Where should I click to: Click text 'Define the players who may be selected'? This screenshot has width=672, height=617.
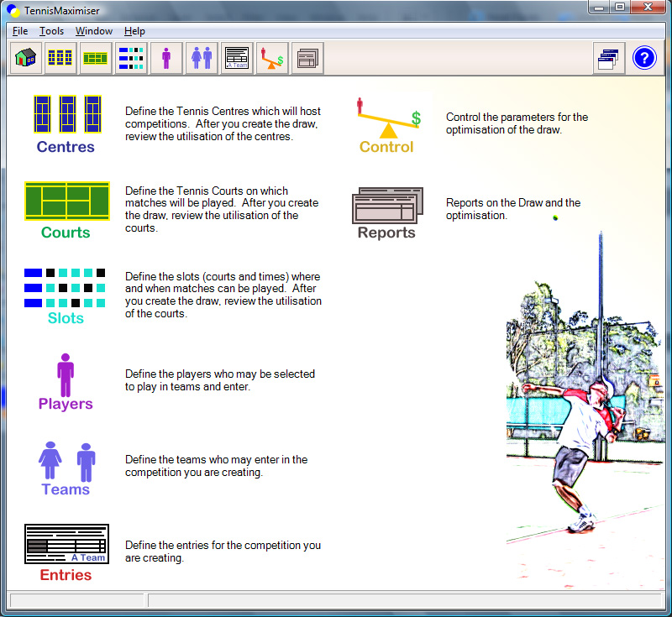(x=220, y=374)
